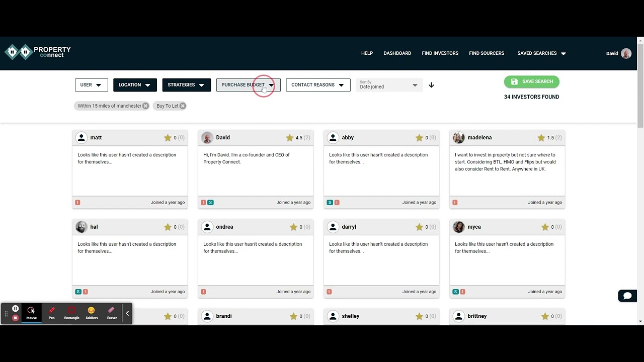Open shelley's investor profile name
This screenshot has height=362, width=644.
351,316
